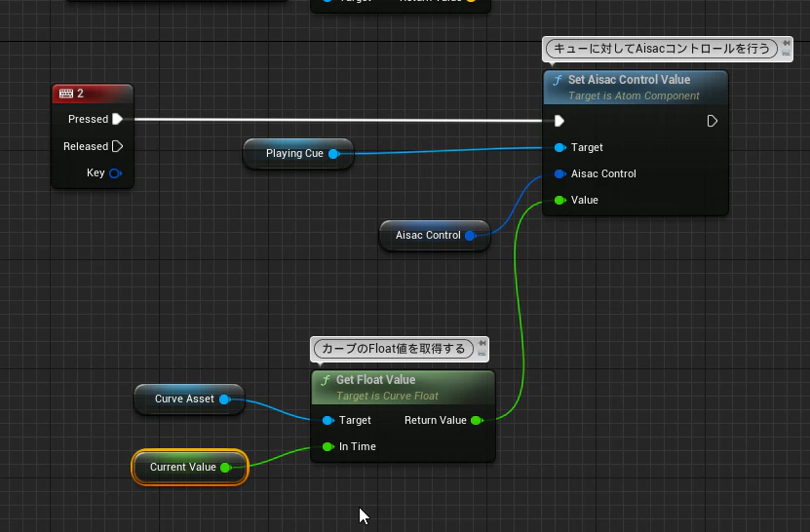Click output execution pin of Set Aisac Control Value

click(x=712, y=121)
